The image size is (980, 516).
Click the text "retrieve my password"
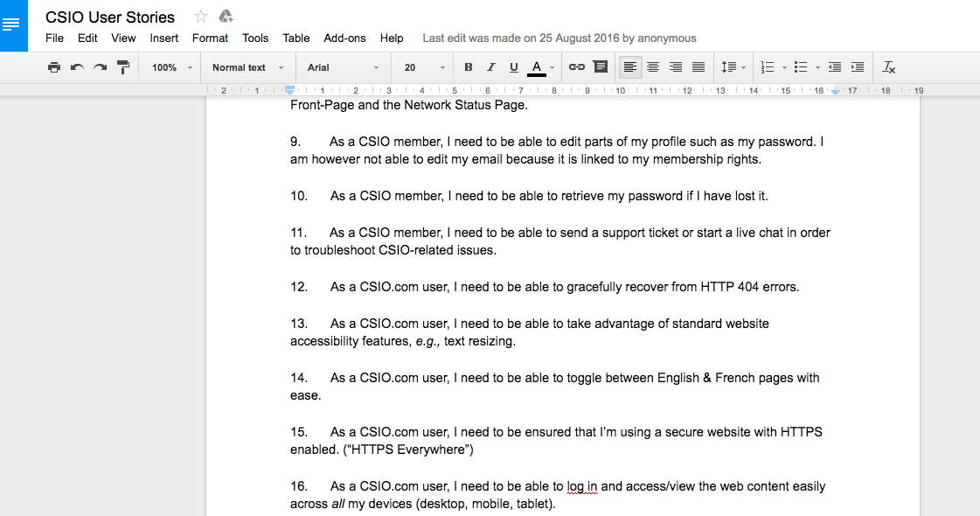click(622, 197)
